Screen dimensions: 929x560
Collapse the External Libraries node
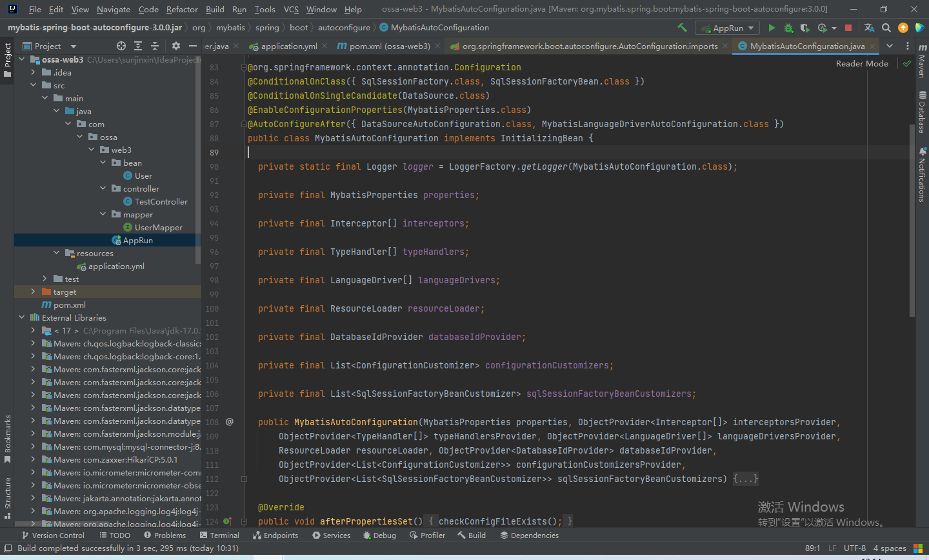coord(22,317)
